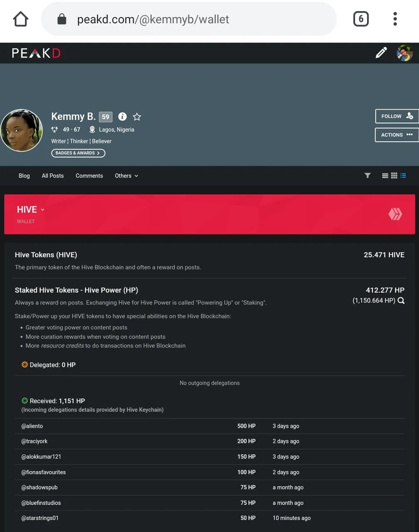Image resolution: width=419 pixels, height=532 pixels.
Task: Click the 'resource credits' italic text
Action: coord(62,346)
